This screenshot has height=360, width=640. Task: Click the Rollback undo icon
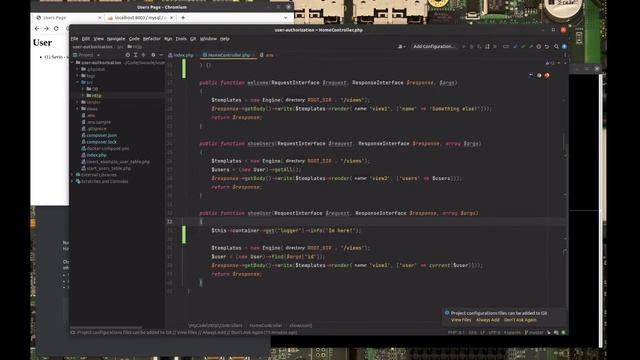click(547, 47)
